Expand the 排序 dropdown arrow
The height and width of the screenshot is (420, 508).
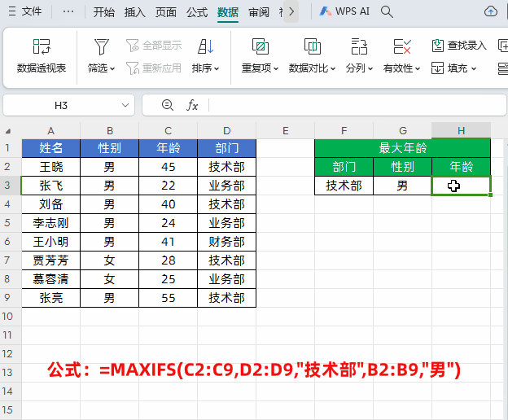click(217, 68)
